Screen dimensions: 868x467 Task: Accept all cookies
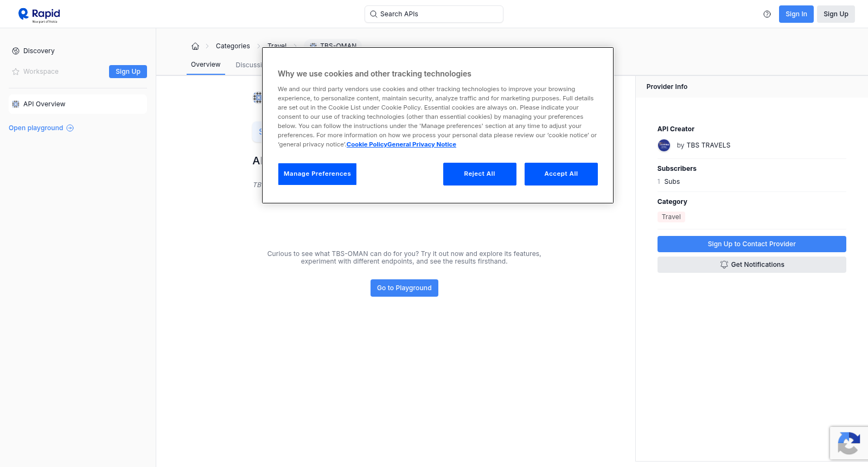pos(561,174)
